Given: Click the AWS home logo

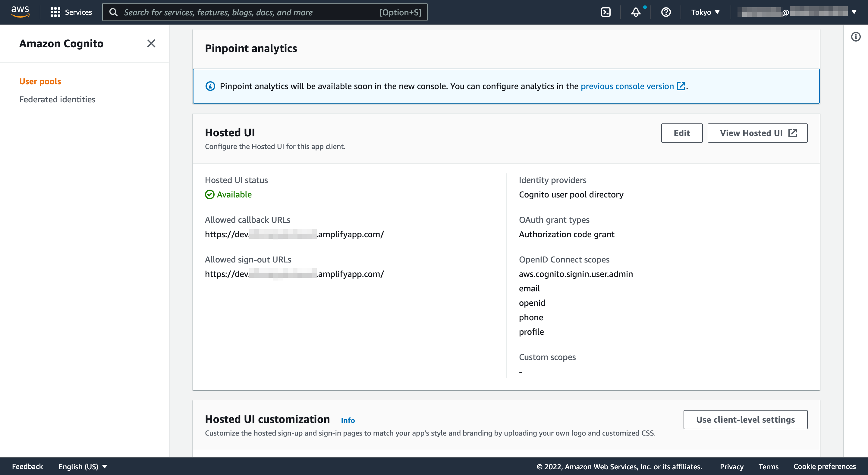Looking at the screenshot, I should coord(20,11).
